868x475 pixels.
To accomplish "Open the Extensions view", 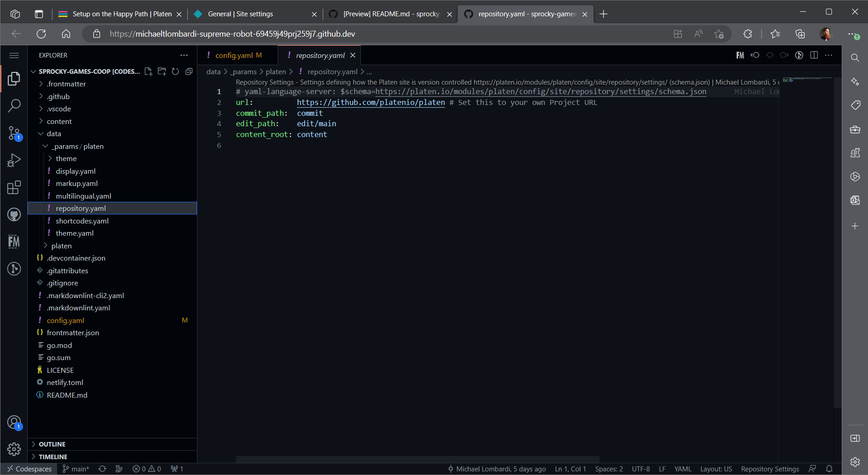I will pos(14,187).
